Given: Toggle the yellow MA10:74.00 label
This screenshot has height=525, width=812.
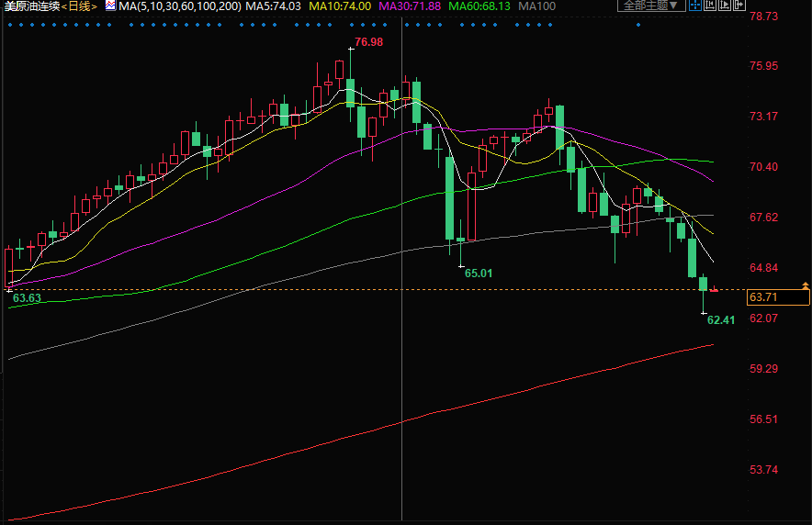Looking at the screenshot, I should 339,6.
